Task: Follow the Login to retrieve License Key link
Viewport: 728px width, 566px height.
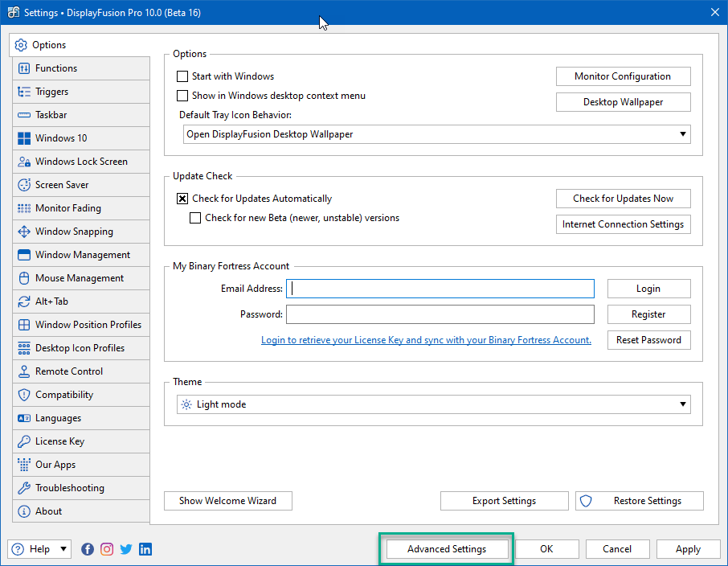Action: pyautogui.click(x=426, y=340)
